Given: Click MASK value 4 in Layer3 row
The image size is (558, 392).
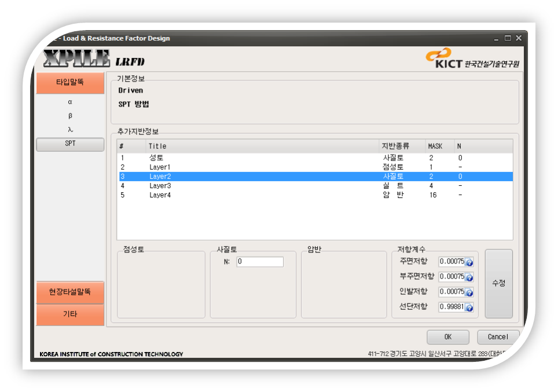Looking at the screenshot, I should pyautogui.click(x=431, y=186).
